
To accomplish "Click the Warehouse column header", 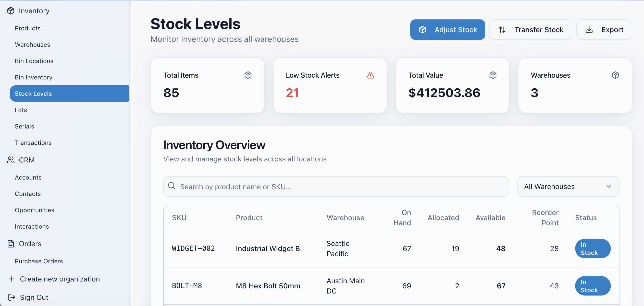I will pos(345,218).
